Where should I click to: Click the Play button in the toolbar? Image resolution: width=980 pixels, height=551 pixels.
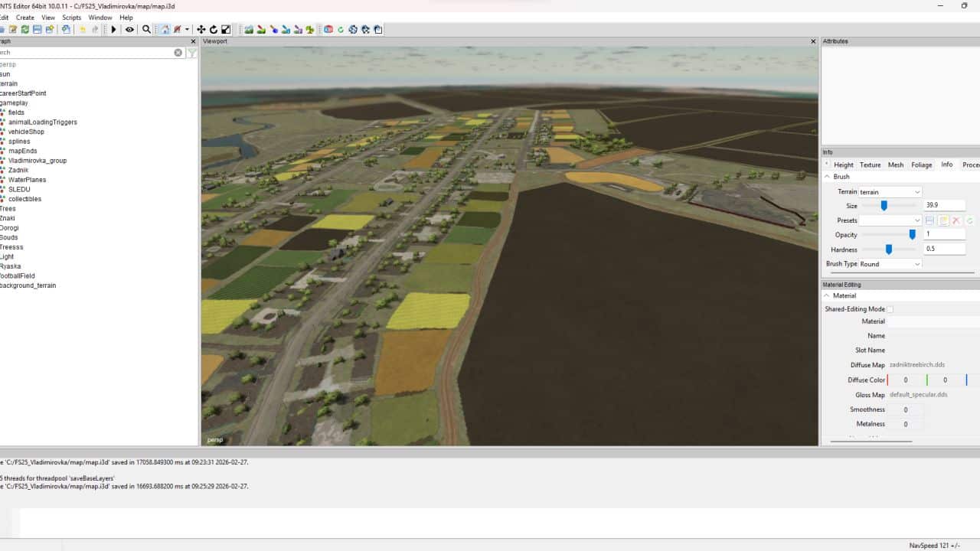pos(113,30)
